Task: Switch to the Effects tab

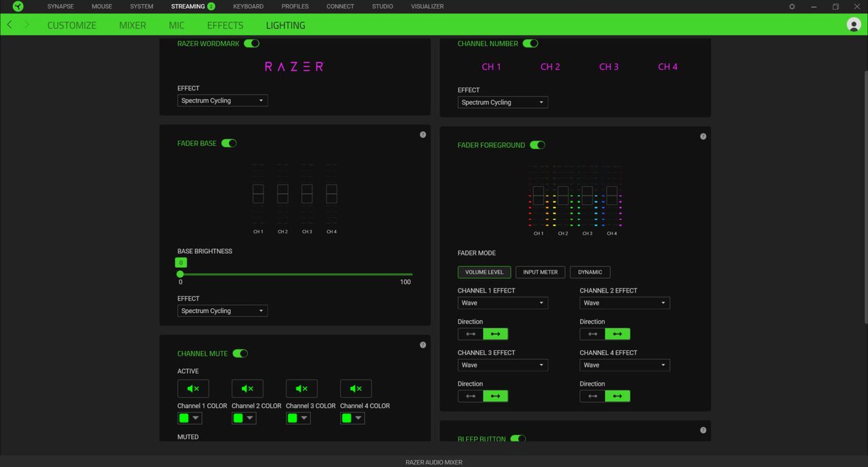Action: click(225, 25)
